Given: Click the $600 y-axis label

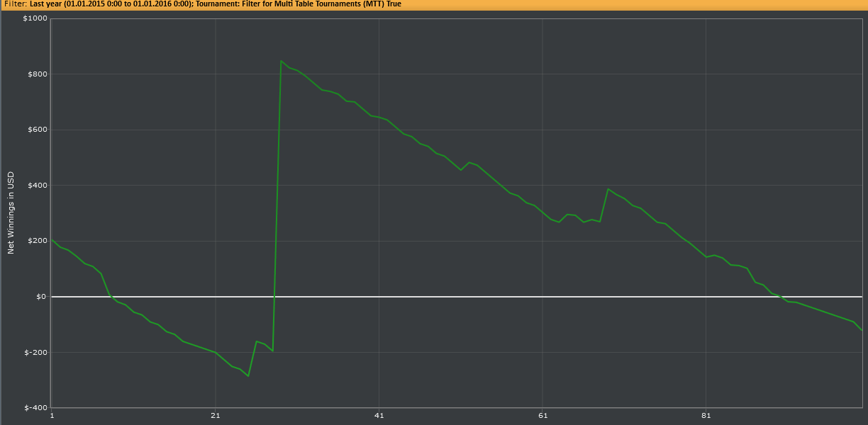Looking at the screenshot, I should (38, 130).
